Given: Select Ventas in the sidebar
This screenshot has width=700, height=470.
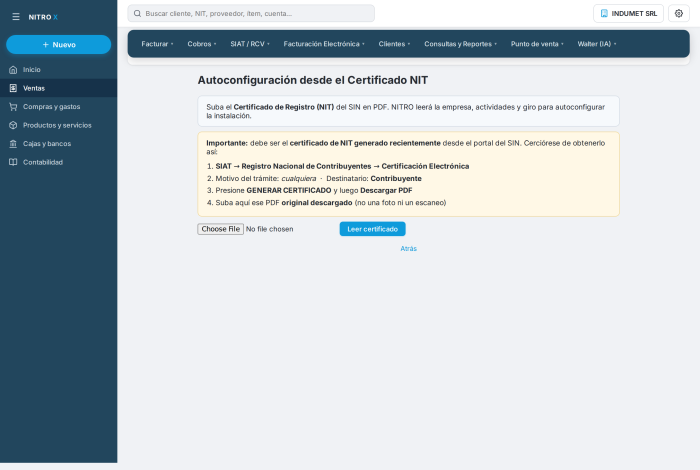Looking at the screenshot, I should tap(58, 88).
